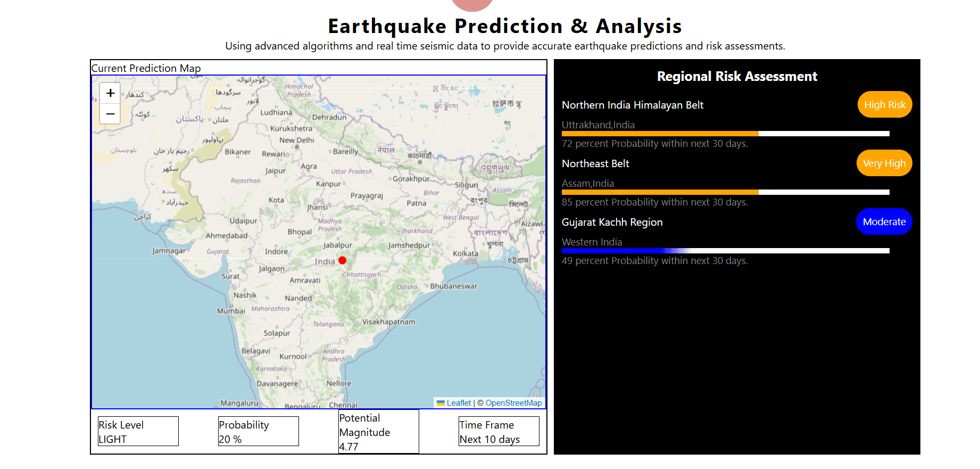Select the Potential Magnitude 4.77 box
Screen dimensions: 980x469
point(378,432)
